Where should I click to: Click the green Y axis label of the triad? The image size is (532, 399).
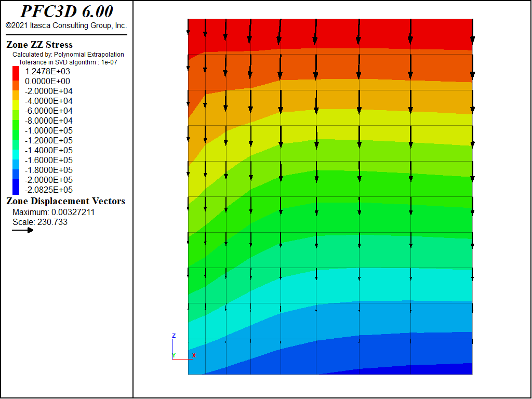174,355
